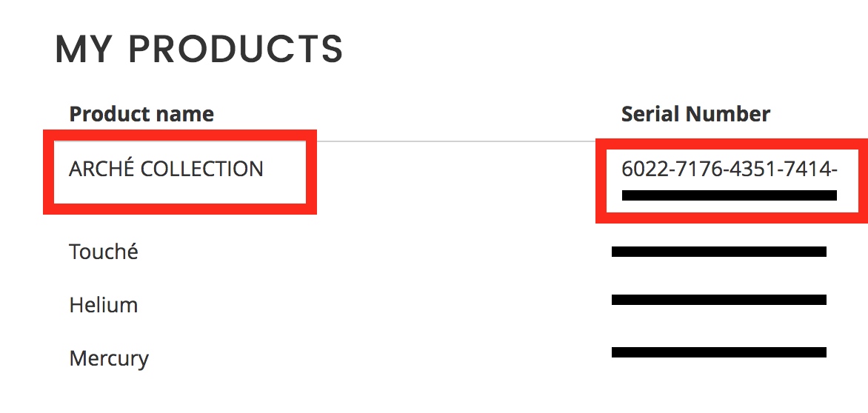
Task: Click the MY PRODUCTS page heading
Action: (198, 49)
